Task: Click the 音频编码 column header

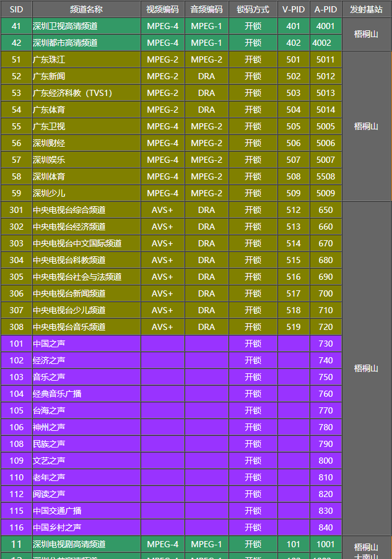Action: tap(206, 9)
